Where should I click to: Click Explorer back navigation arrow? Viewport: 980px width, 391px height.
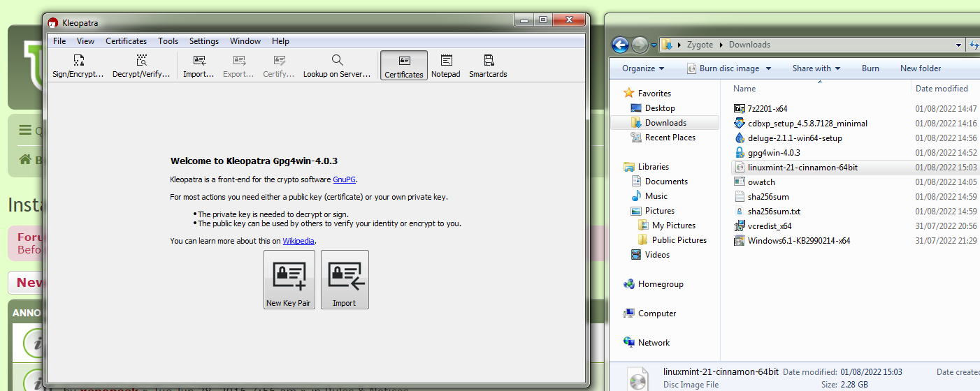tap(620, 45)
